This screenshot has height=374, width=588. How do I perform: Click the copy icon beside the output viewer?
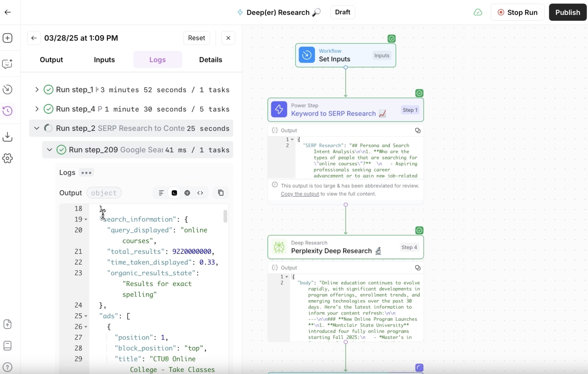pos(221,193)
